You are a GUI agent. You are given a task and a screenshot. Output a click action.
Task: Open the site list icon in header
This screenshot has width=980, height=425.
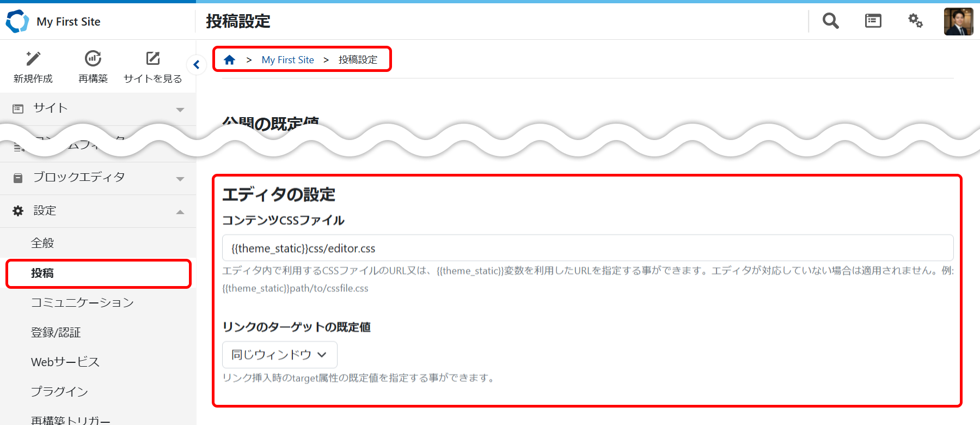(873, 21)
